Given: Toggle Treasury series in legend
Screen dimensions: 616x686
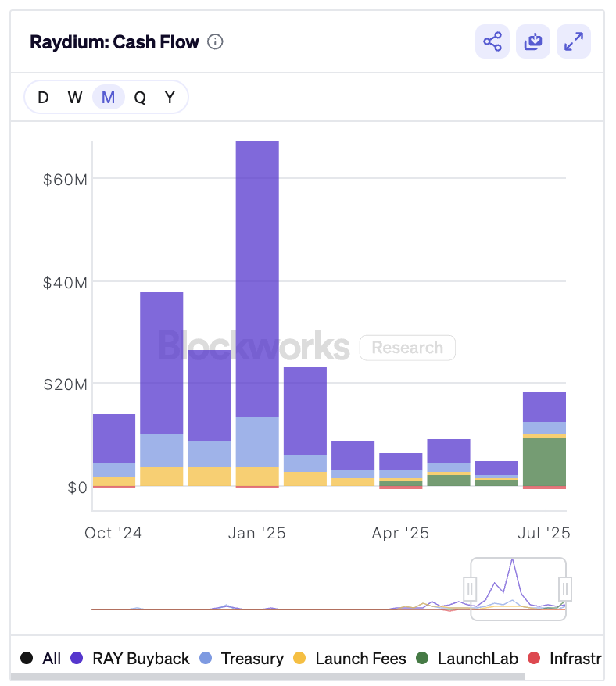Looking at the screenshot, I should (242, 658).
